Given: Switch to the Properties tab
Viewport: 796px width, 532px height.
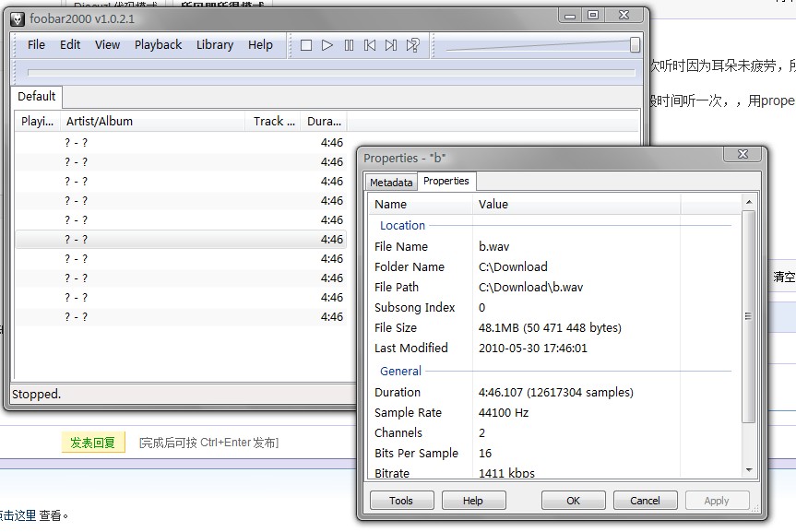Looking at the screenshot, I should click(446, 181).
